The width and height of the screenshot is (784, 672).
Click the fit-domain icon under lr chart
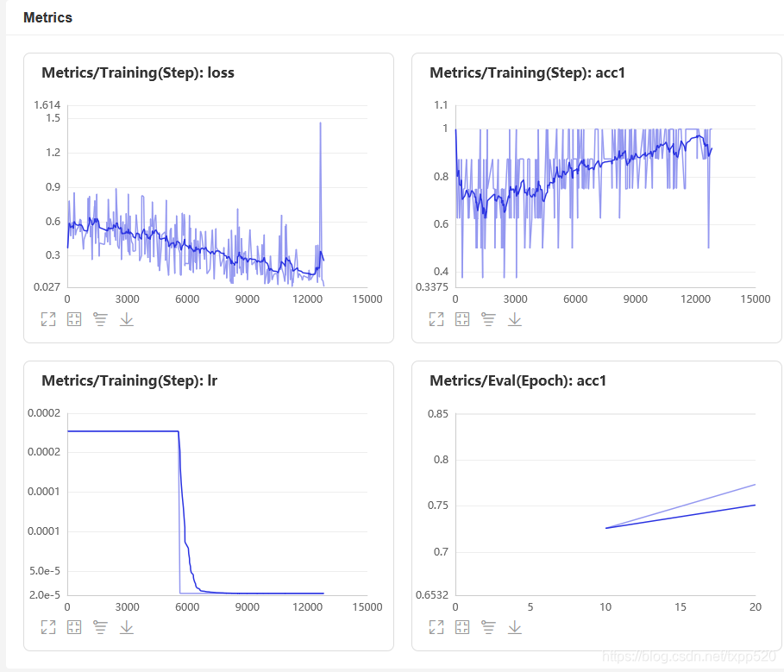[x=74, y=627]
